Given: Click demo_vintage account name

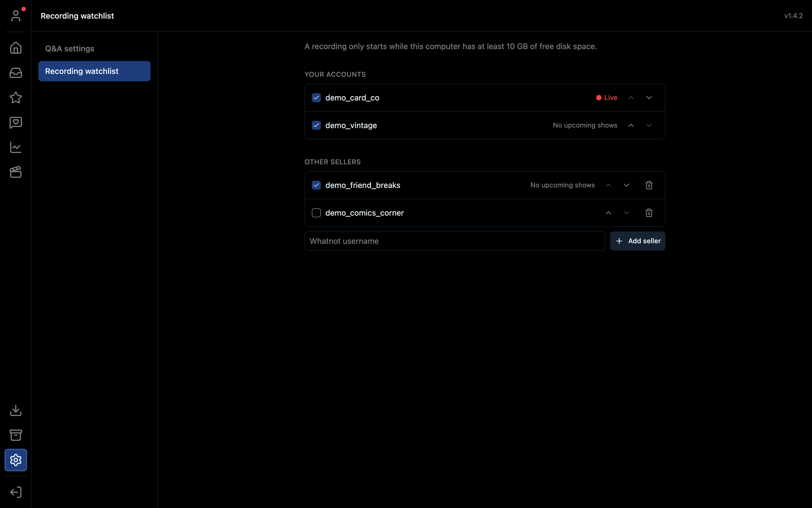Looking at the screenshot, I should coord(351,125).
